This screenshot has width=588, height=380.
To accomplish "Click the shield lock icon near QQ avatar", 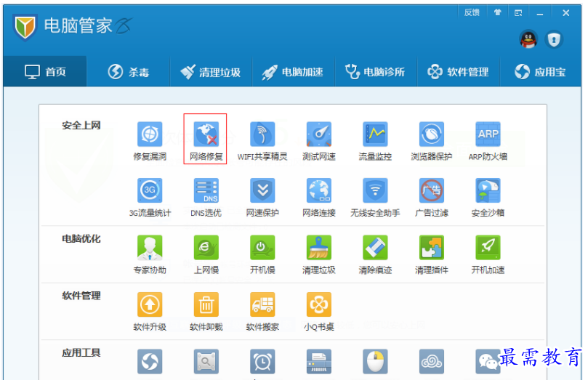I will [554, 39].
